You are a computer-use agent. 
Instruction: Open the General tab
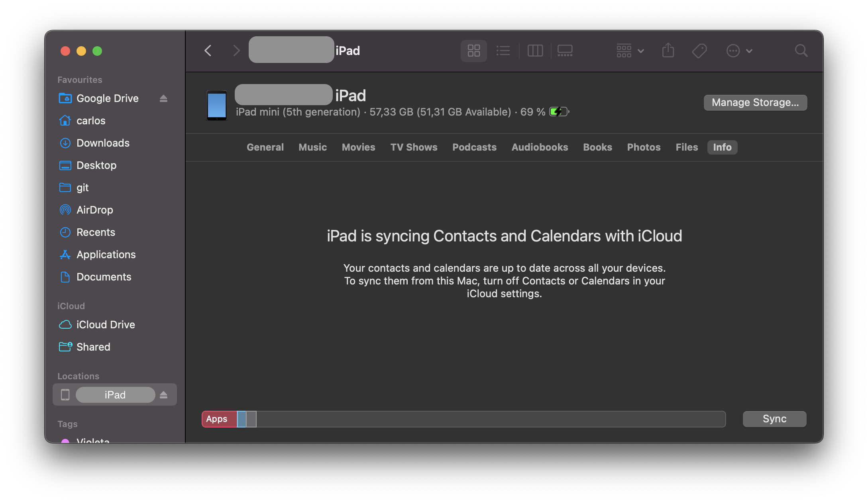coord(265,147)
